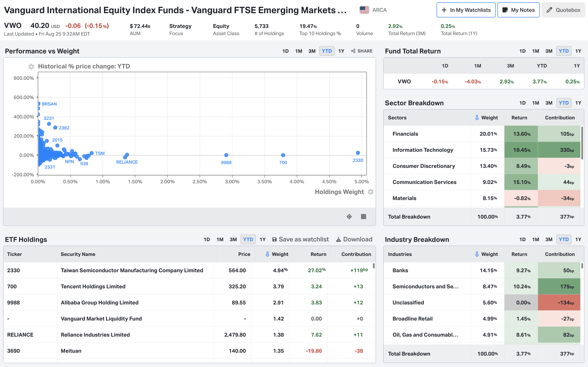The image size is (588, 367).
Task: Click Taiwan Semiconductor Manufacturing Company Limited row
Action: [x=188, y=270]
